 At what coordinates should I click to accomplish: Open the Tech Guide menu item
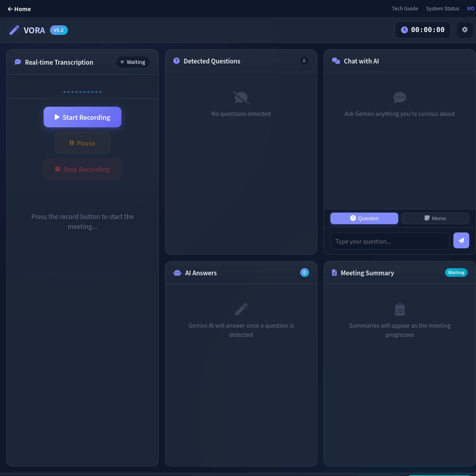[x=405, y=8]
